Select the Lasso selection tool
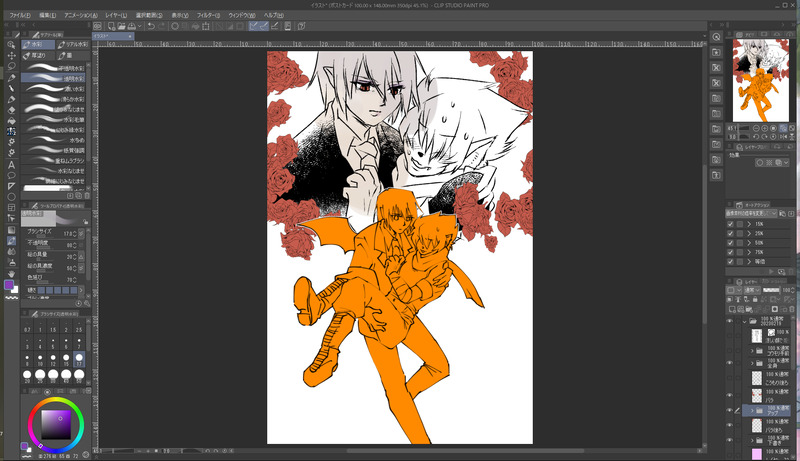 pos(11,66)
